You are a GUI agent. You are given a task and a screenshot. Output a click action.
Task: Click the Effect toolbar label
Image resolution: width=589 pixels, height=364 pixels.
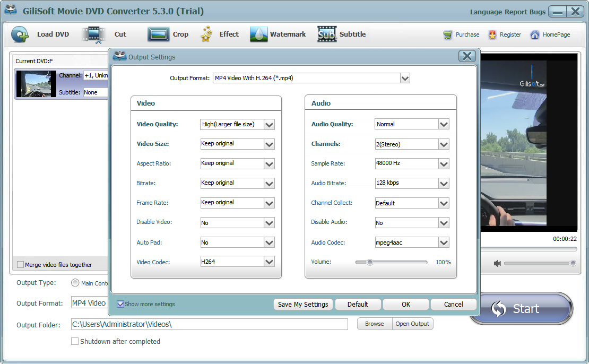point(229,34)
